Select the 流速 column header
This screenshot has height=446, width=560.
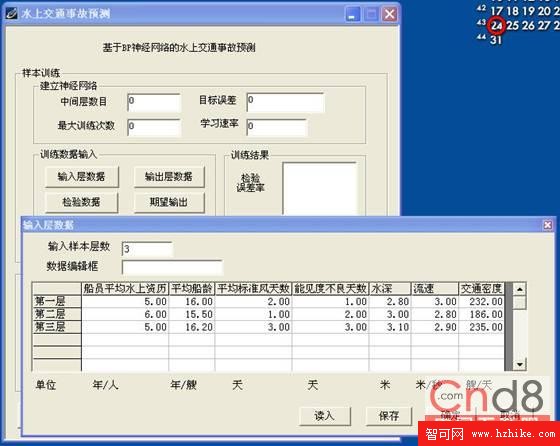tap(435, 289)
